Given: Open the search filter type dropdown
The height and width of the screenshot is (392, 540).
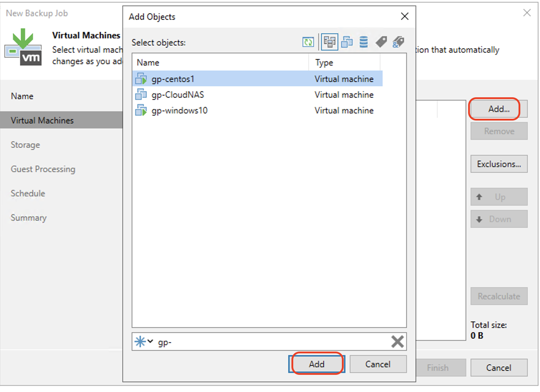Looking at the screenshot, I should (144, 342).
